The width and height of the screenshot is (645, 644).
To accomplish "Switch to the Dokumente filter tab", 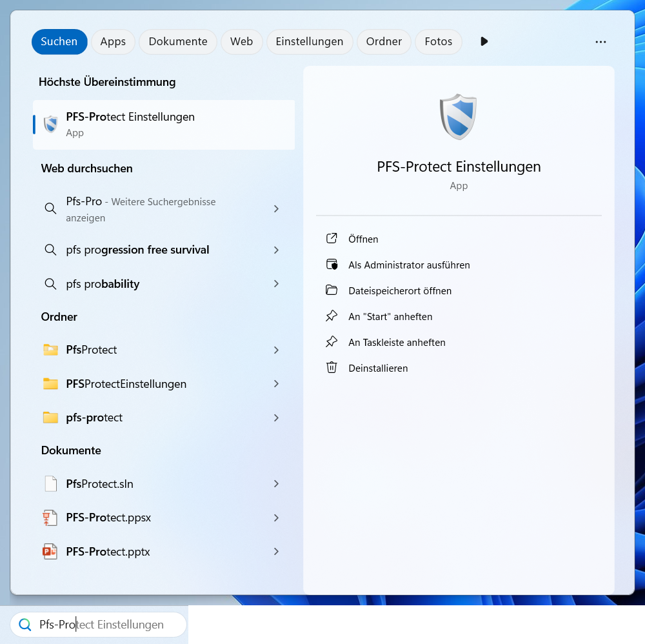I will pos(178,41).
